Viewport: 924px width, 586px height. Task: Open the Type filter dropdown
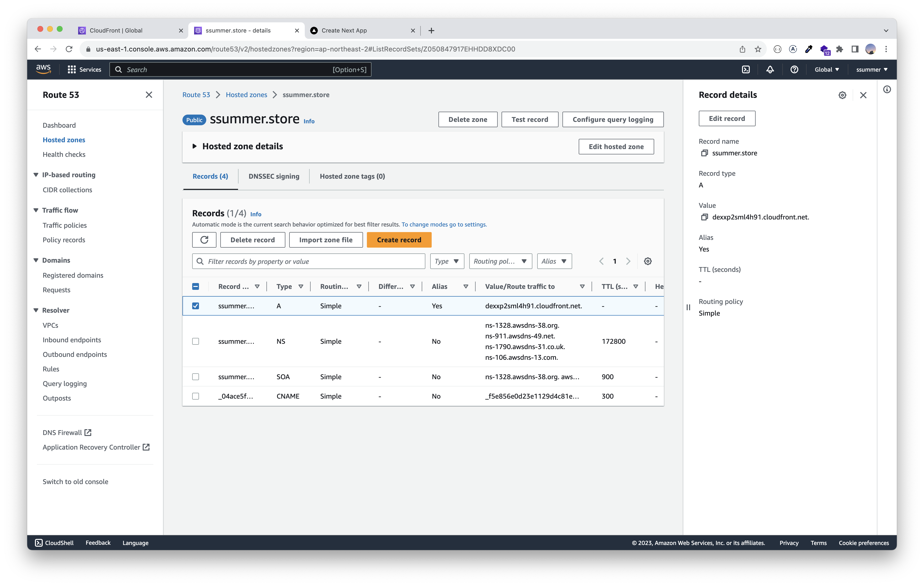pyautogui.click(x=447, y=261)
